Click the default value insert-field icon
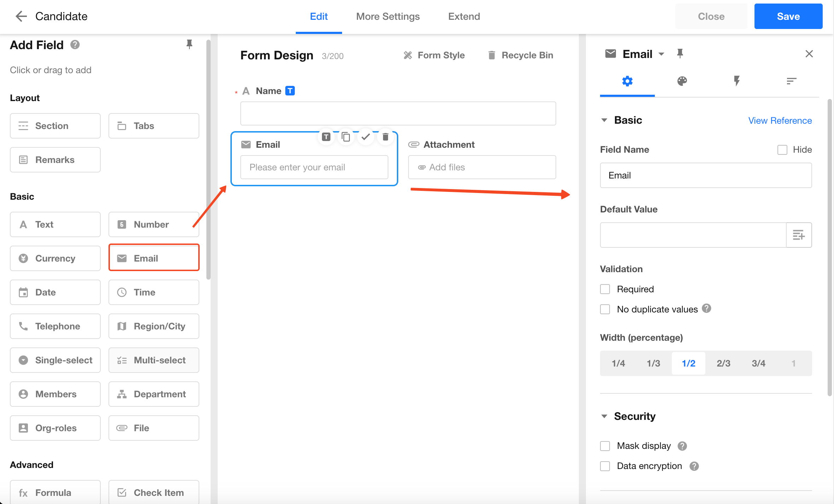This screenshot has height=504, width=834. click(799, 235)
